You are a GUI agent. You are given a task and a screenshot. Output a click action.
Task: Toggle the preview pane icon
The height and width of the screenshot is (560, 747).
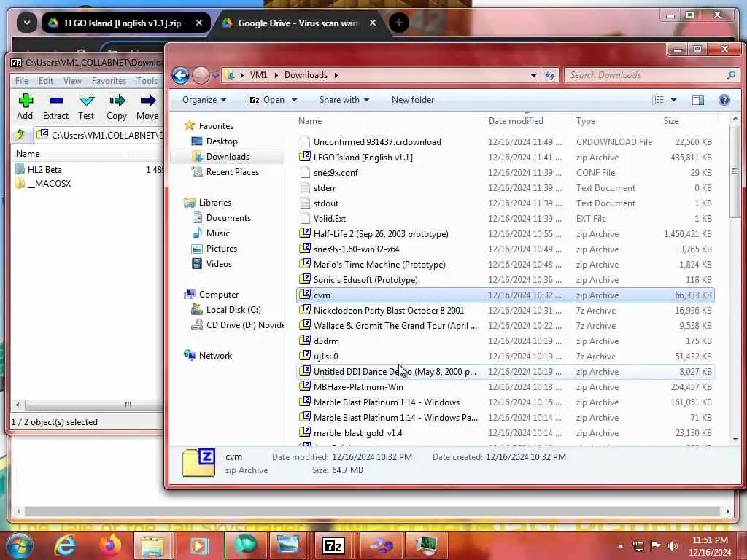pyautogui.click(x=698, y=99)
